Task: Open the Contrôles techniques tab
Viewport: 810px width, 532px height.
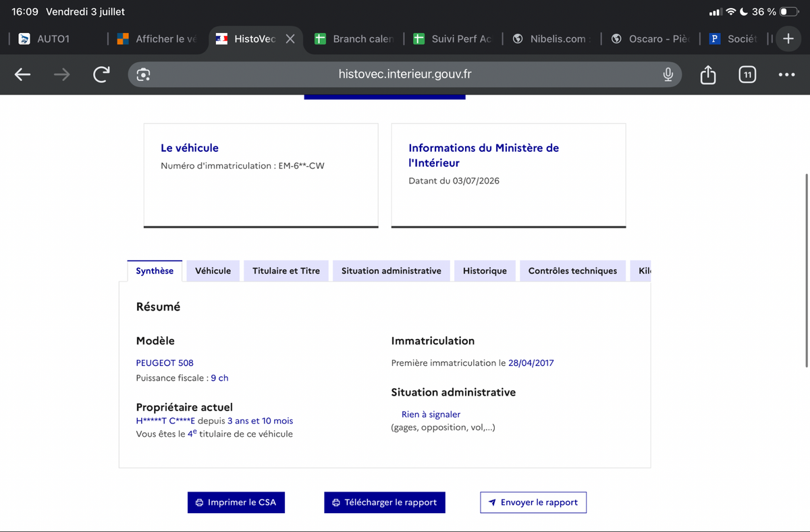Action: (572, 271)
